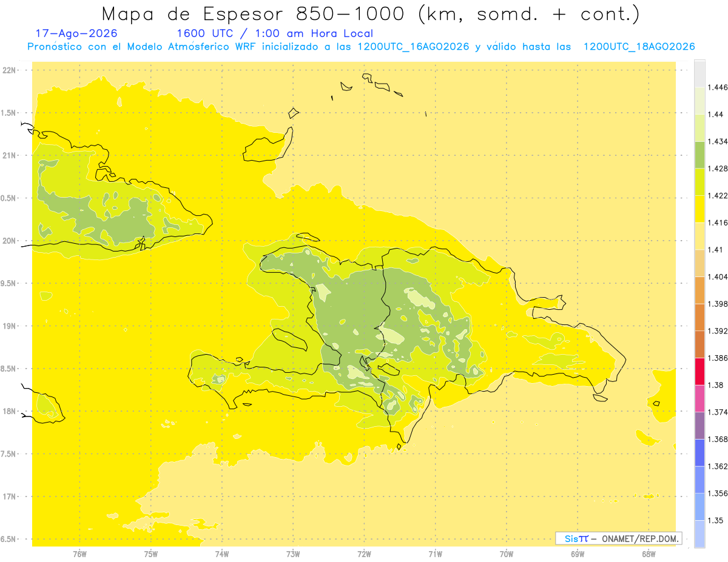Click the legend value 1.404

tap(718, 276)
